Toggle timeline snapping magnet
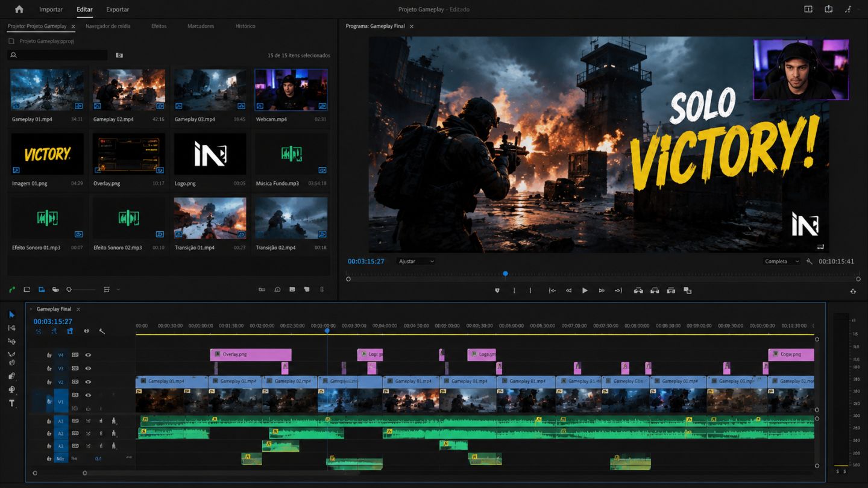868x488 pixels. (x=86, y=331)
